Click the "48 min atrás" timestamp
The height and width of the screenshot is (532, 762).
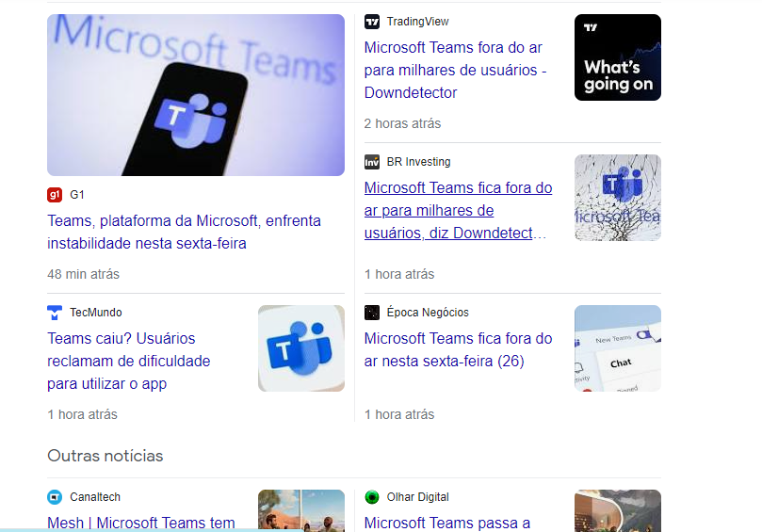83,275
